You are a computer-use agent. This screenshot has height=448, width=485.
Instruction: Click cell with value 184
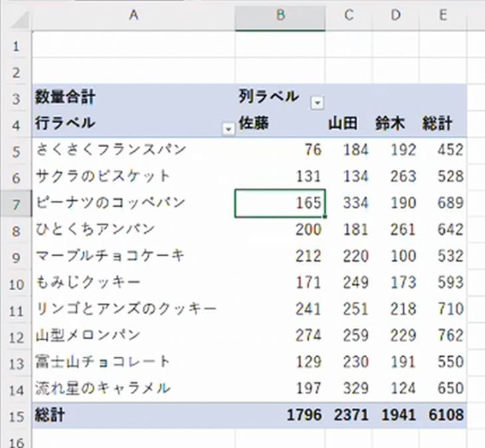tap(349, 150)
